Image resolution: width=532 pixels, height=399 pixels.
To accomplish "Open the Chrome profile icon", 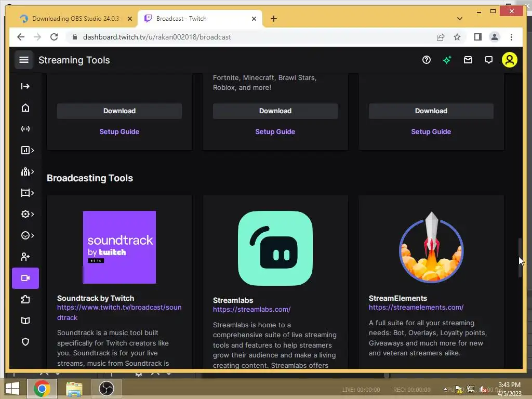I will pos(495,37).
